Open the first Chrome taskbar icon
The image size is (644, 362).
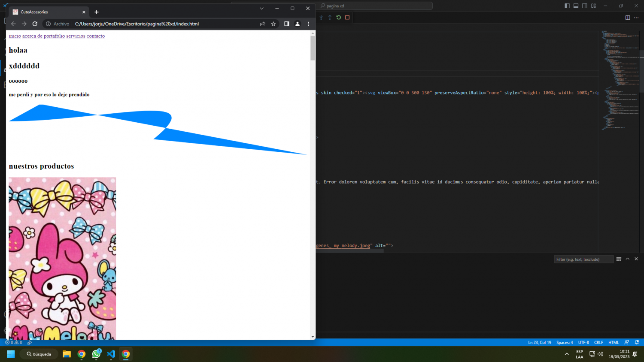[x=82, y=354]
